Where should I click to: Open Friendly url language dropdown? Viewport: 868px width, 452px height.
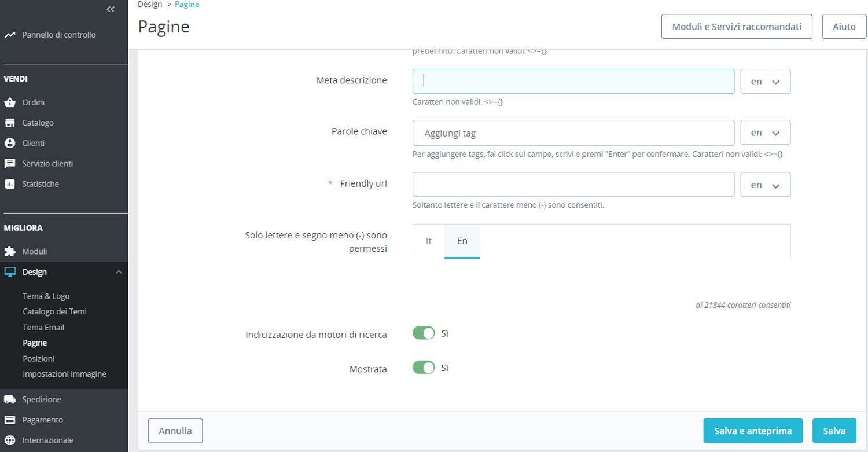pyautogui.click(x=766, y=185)
